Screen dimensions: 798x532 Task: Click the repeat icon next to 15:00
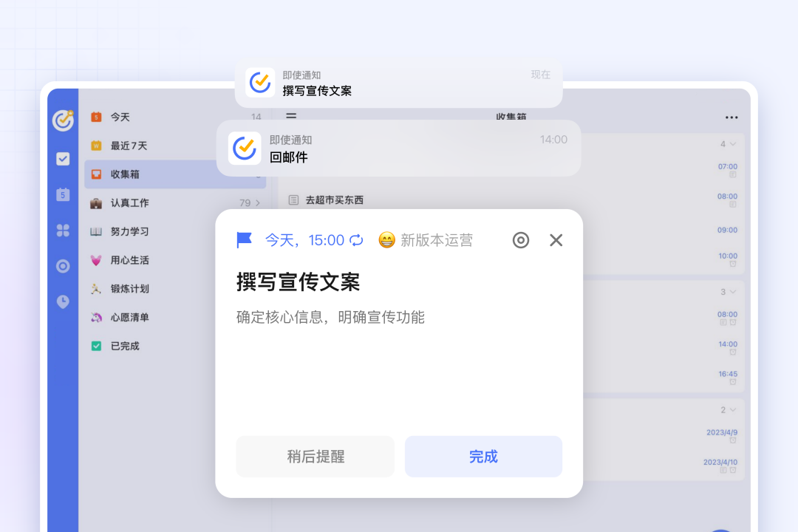(x=356, y=240)
